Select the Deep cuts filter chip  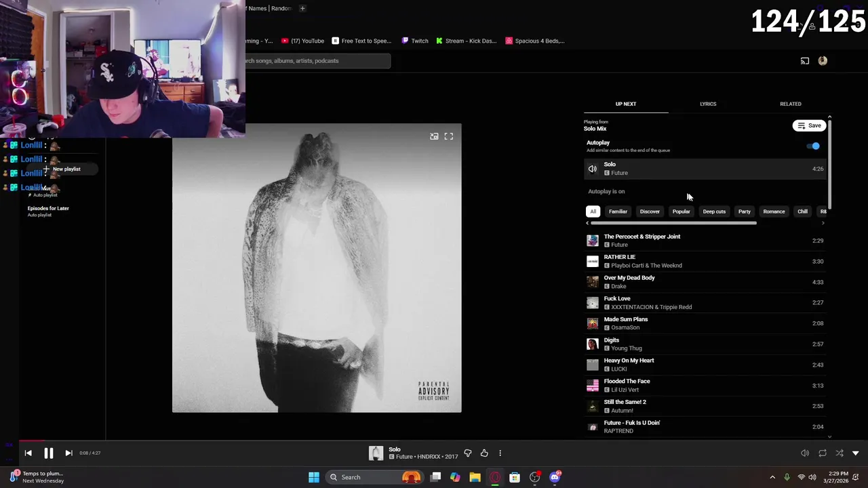[x=714, y=211]
